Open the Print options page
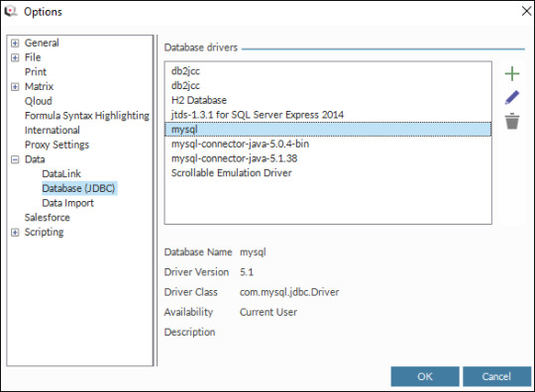 [36, 72]
